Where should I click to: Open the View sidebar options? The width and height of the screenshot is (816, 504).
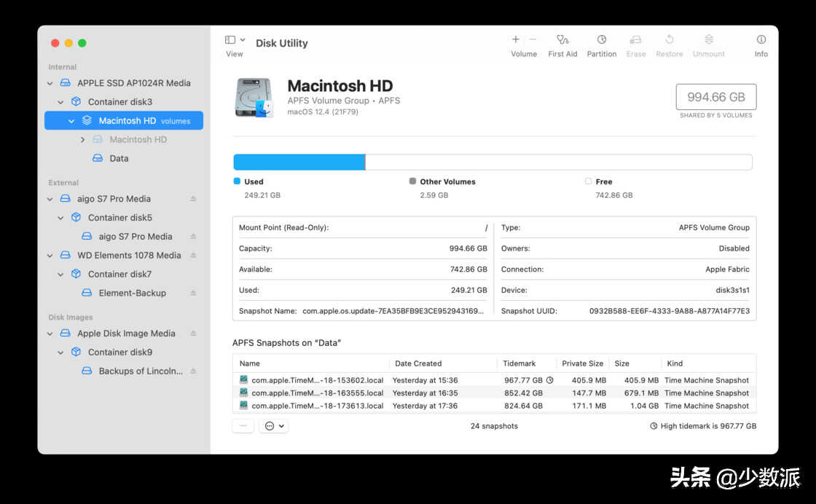coord(235,40)
